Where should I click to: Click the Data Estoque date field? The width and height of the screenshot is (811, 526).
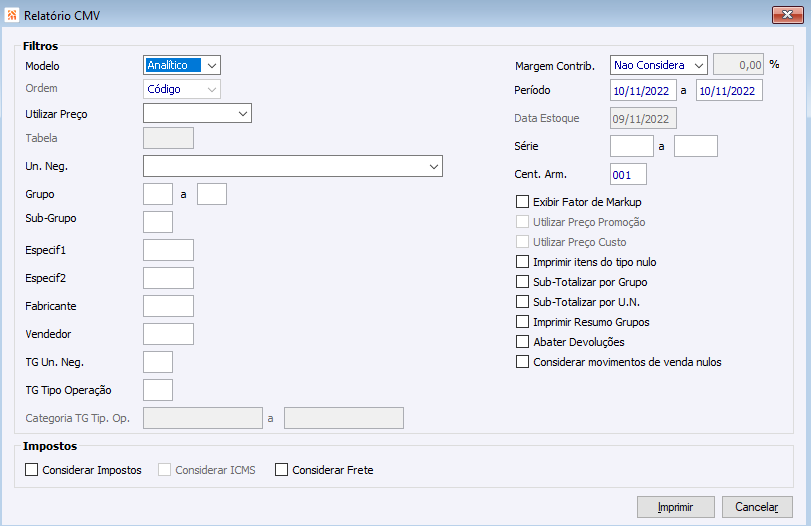[x=643, y=118]
